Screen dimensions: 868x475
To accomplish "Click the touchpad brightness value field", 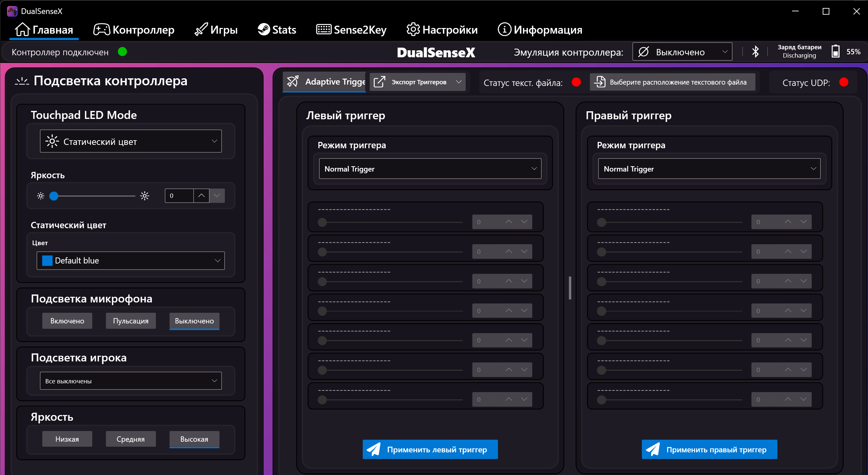I will coord(179,196).
